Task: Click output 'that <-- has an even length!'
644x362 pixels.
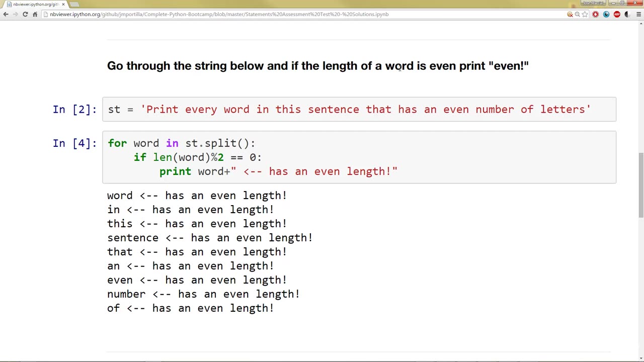Action: click(197, 252)
